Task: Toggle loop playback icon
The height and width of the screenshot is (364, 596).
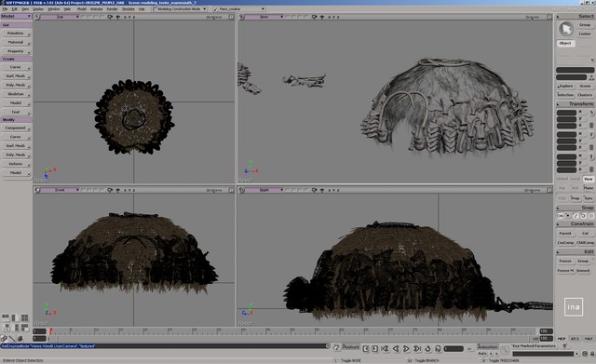Action: pyautogui.click(x=427, y=348)
